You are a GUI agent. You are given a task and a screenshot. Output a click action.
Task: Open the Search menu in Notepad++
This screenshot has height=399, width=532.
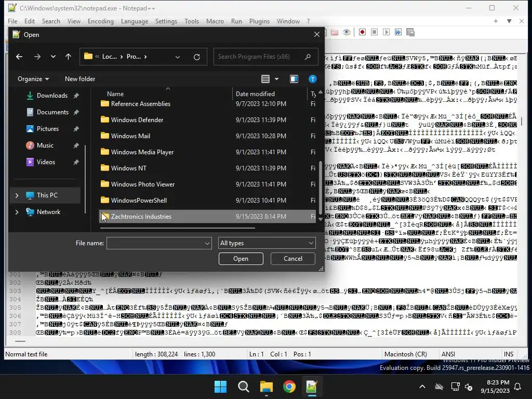pyautogui.click(x=51, y=21)
